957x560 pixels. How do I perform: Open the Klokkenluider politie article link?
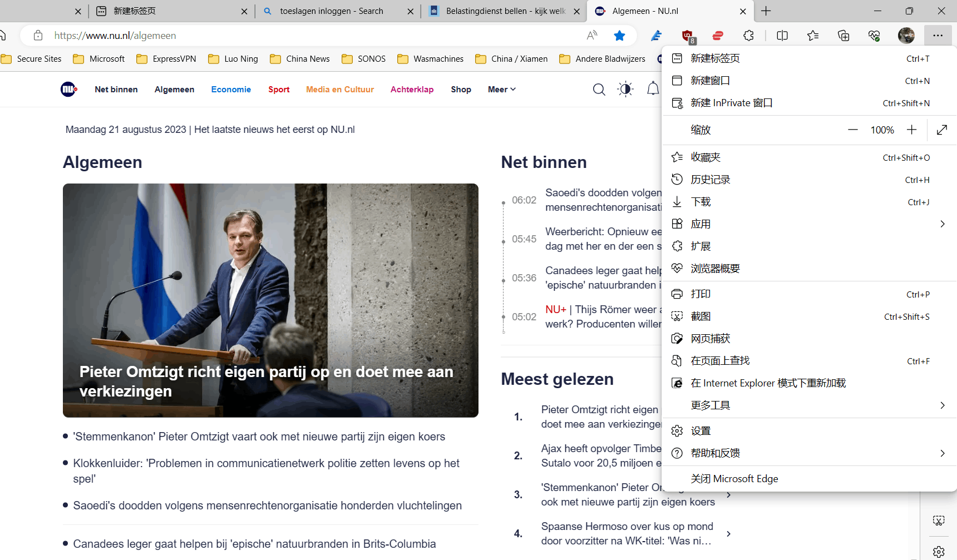click(266, 471)
